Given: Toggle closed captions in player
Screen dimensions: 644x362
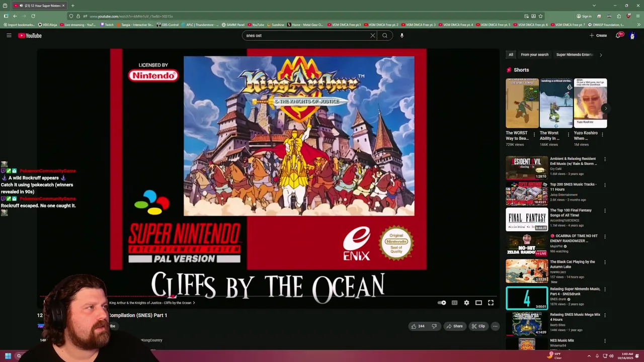Looking at the screenshot, I should tap(454, 303).
